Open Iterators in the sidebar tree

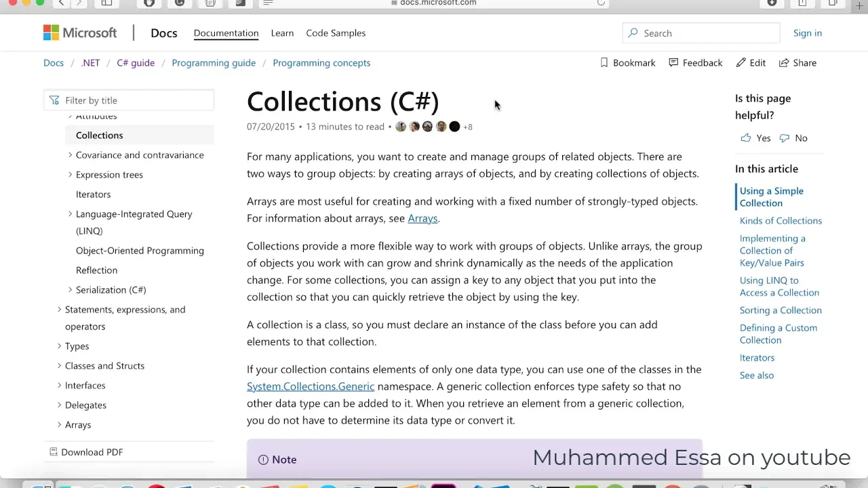[x=93, y=194]
